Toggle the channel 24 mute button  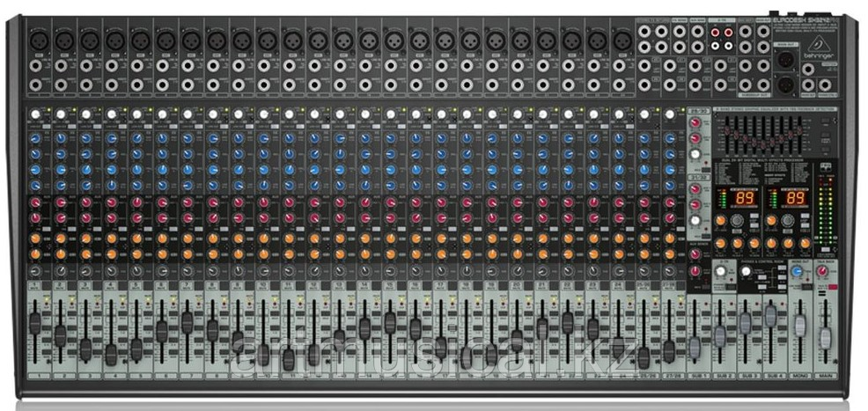[x=620, y=283]
